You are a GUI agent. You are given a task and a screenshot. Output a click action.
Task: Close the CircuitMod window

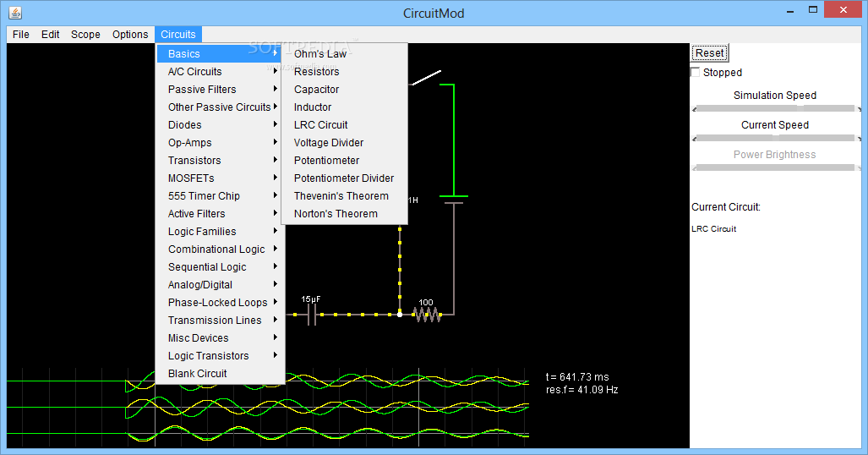coord(843,10)
